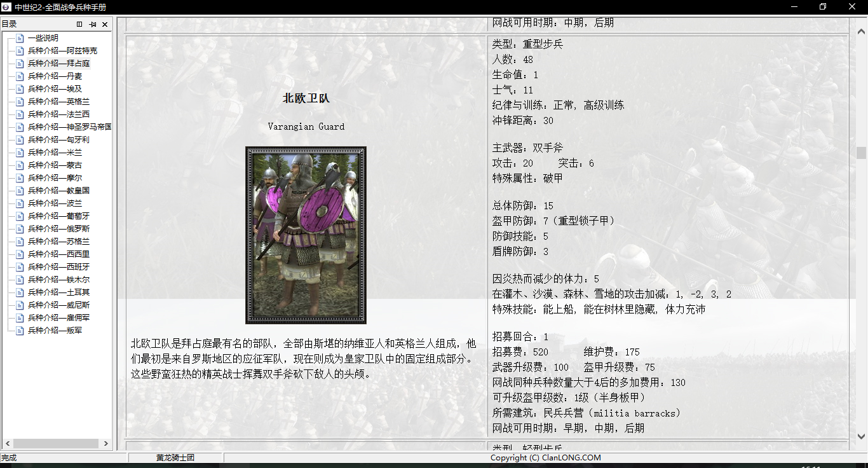Click the page icon beside 兵种介绍—拜占庭
Image resolution: width=868 pixels, height=468 pixels.
point(20,64)
